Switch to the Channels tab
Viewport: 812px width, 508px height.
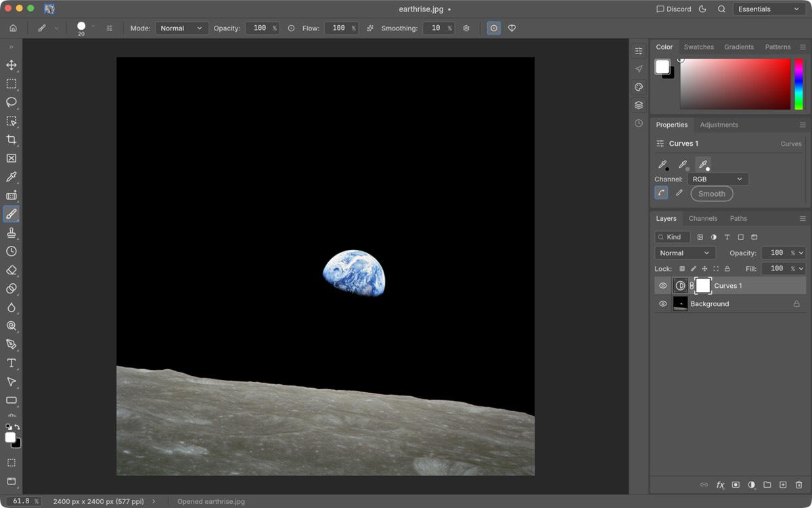click(703, 218)
